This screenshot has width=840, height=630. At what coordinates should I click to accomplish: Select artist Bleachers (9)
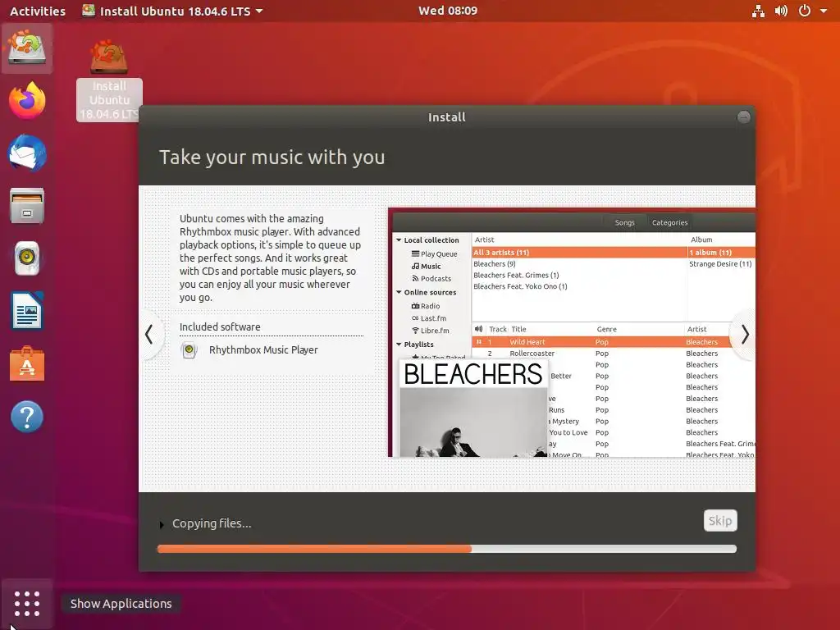(494, 263)
